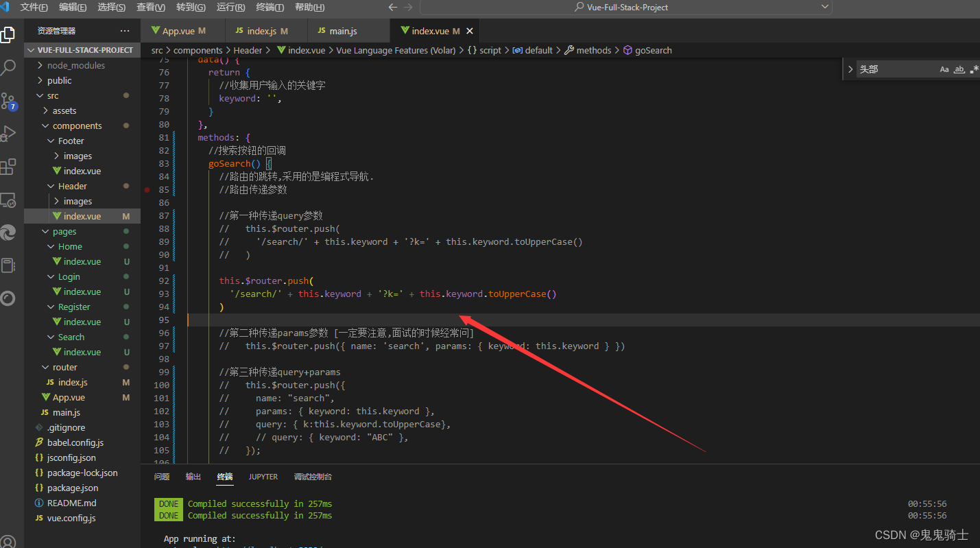Viewport: 980px width, 548px height.
Task: Open the 终端(T) menu
Action: [270, 8]
